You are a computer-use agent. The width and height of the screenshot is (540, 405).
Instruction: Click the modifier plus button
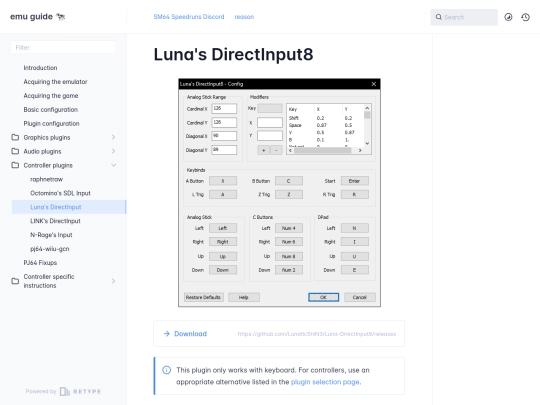pyautogui.click(x=263, y=150)
